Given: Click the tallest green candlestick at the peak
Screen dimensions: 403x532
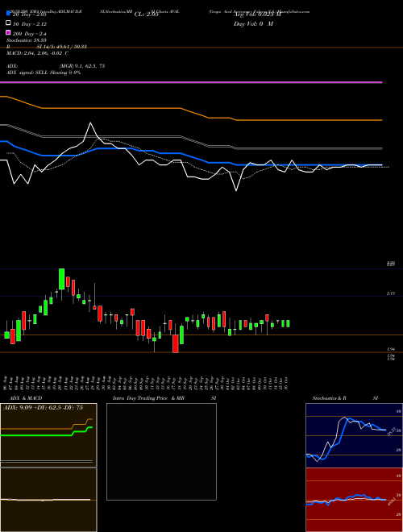Looking at the screenshot, I should [x=62, y=279].
